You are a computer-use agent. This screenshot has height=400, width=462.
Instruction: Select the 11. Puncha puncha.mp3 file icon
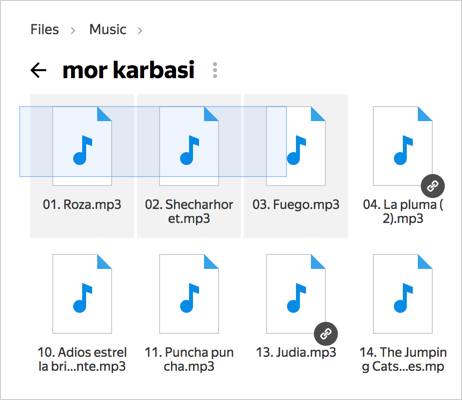coord(189,294)
